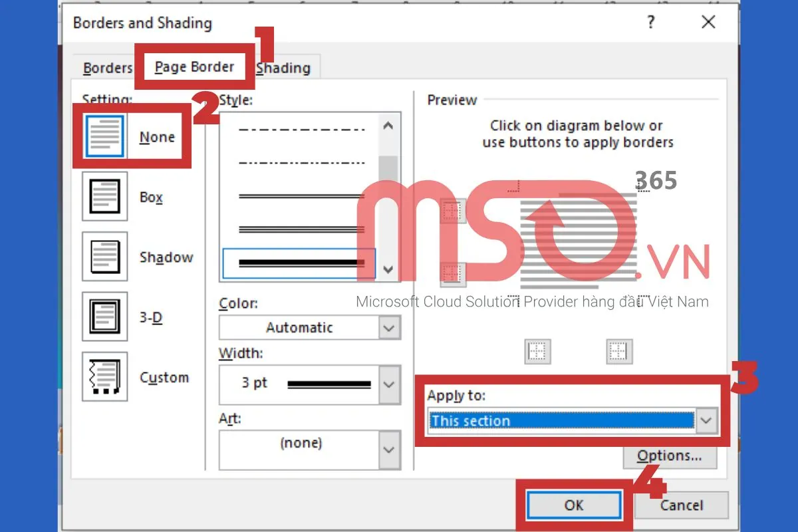This screenshot has height=532, width=798.
Task: Expand the Width dropdown showing 3 pt
Action: click(389, 384)
